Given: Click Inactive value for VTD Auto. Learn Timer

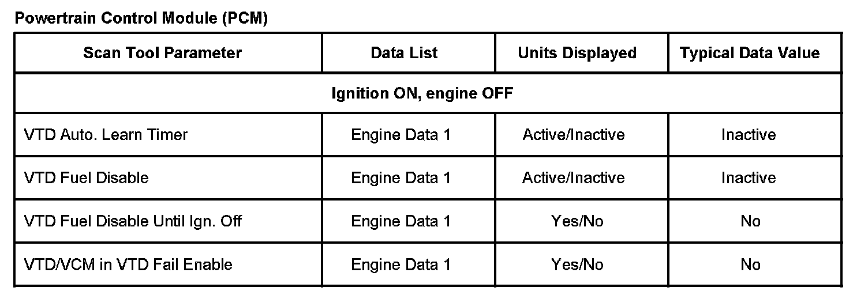Looking at the screenshot, I should click(x=749, y=135).
